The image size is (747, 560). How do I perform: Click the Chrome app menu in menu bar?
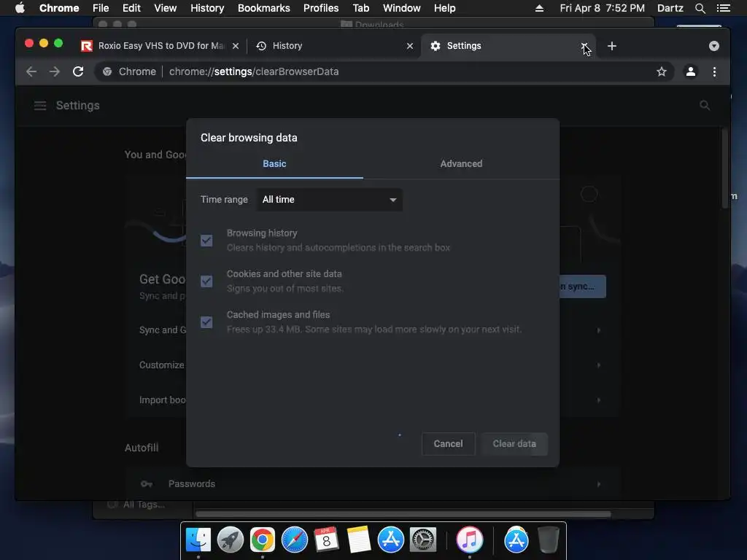click(59, 8)
